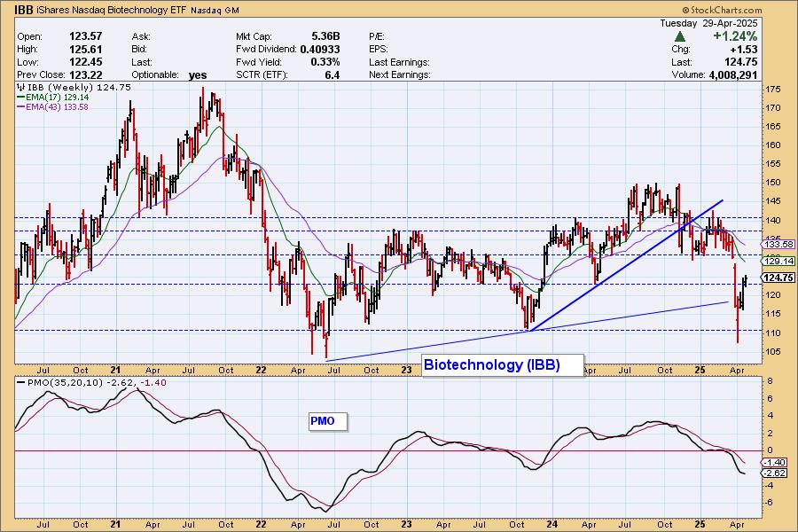Screen dimensions: 798x532
Task: Click the 133.58 price tag on the right axis
Action: tap(779, 245)
